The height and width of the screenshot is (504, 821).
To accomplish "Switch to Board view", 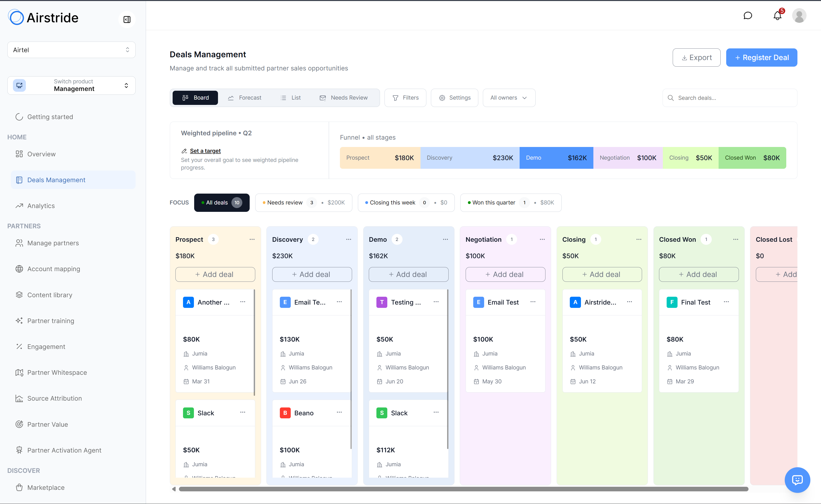I will click(x=195, y=98).
